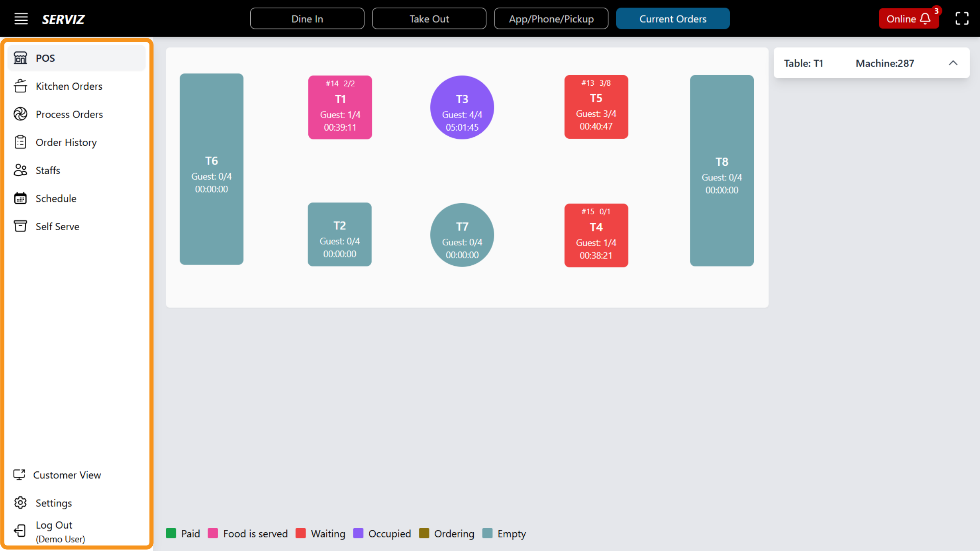Toggle the Online status button
Image resolution: width=980 pixels, height=551 pixels.
(902, 19)
